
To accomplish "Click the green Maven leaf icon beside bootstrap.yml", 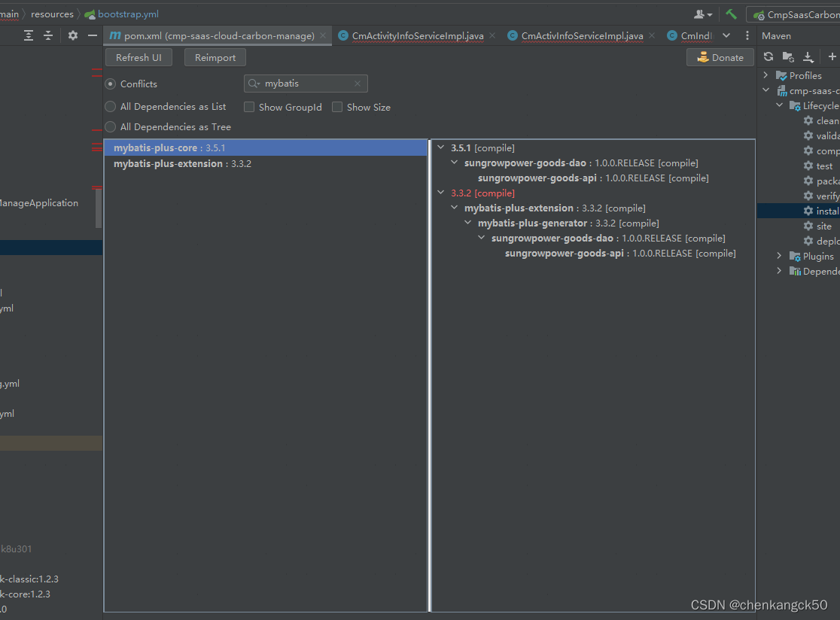I will pyautogui.click(x=90, y=14).
